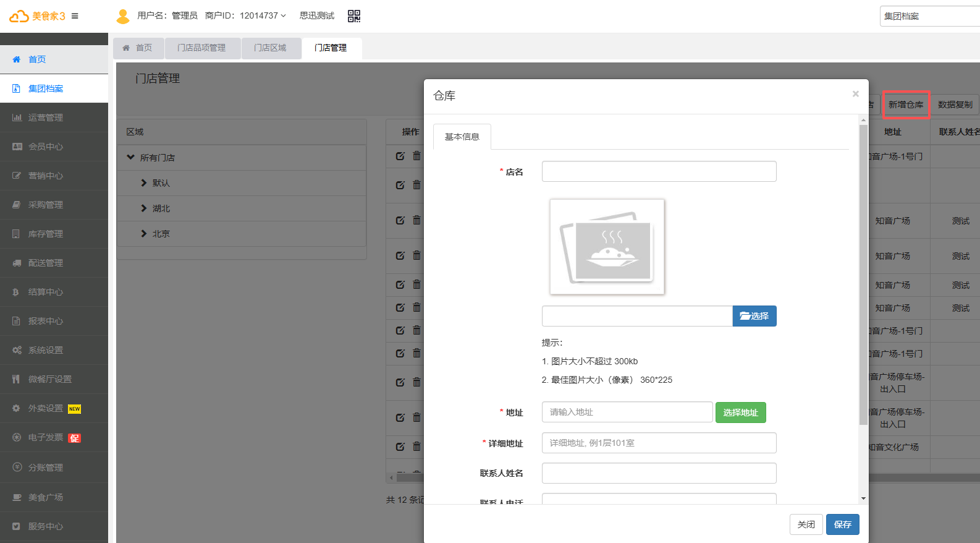Image resolution: width=980 pixels, height=543 pixels.
Task: Collapse the 所有门店 tree node
Action: (131, 158)
